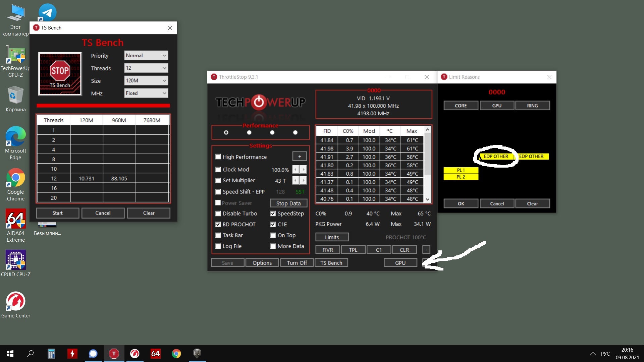
Task: Click World of Tanks taskbar icon
Action: click(x=197, y=353)
